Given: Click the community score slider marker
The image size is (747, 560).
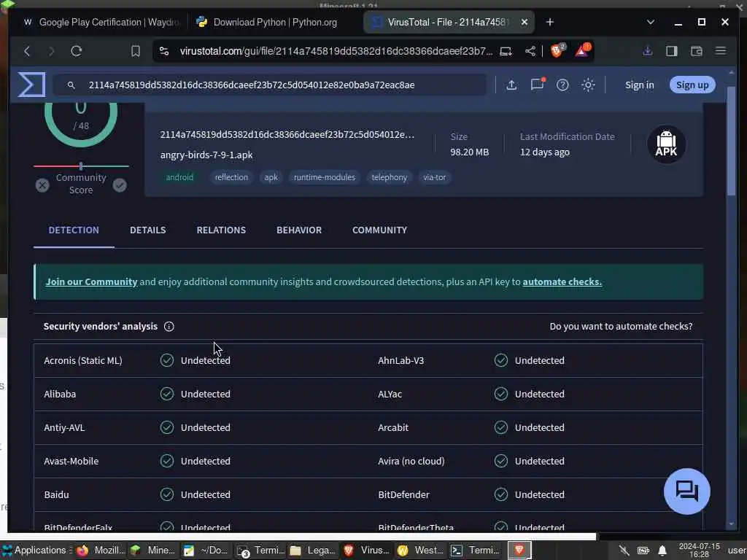Looking at the screenshot, I should pos(81,166).
